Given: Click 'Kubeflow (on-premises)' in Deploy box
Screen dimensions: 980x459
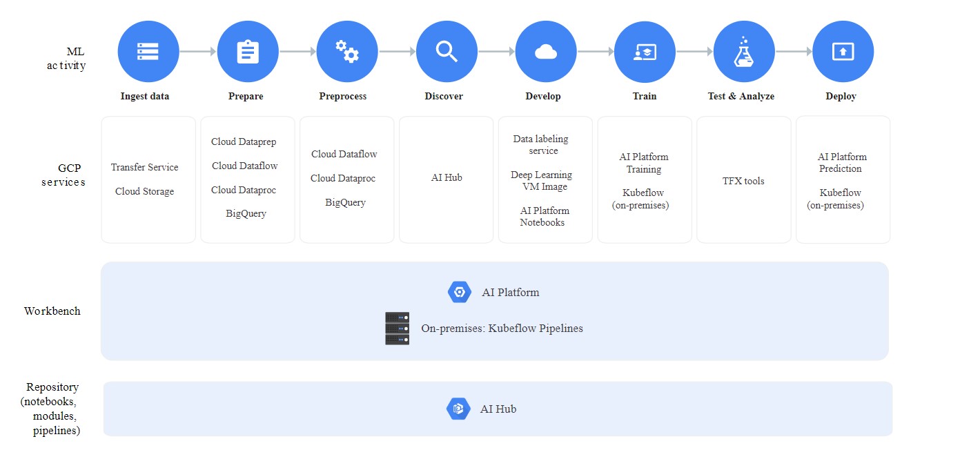Looking at the screenshot, I should 836,199.
